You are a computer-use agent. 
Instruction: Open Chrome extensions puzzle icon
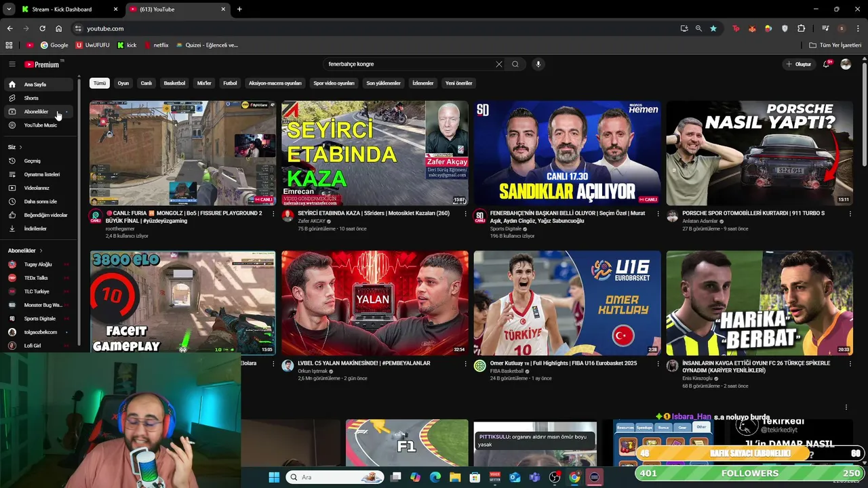point(801,28)
